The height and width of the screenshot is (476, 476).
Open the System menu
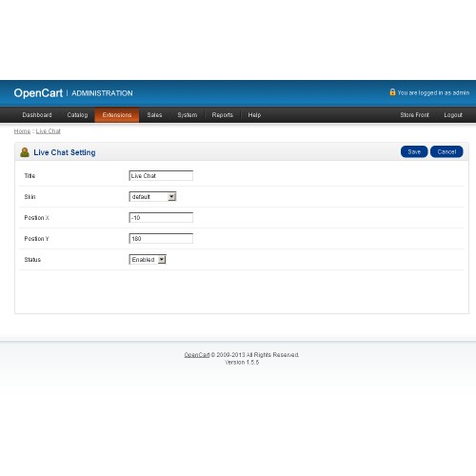[188, 115]
